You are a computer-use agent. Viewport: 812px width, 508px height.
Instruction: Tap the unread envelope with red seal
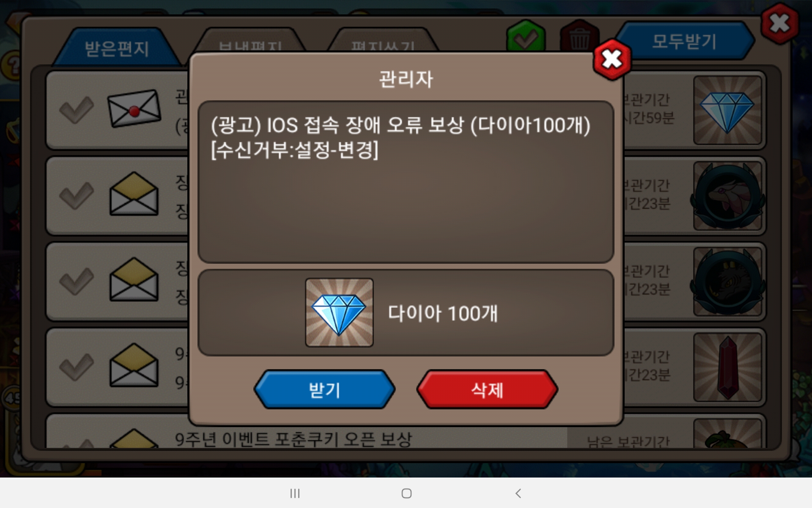point(134,109)
